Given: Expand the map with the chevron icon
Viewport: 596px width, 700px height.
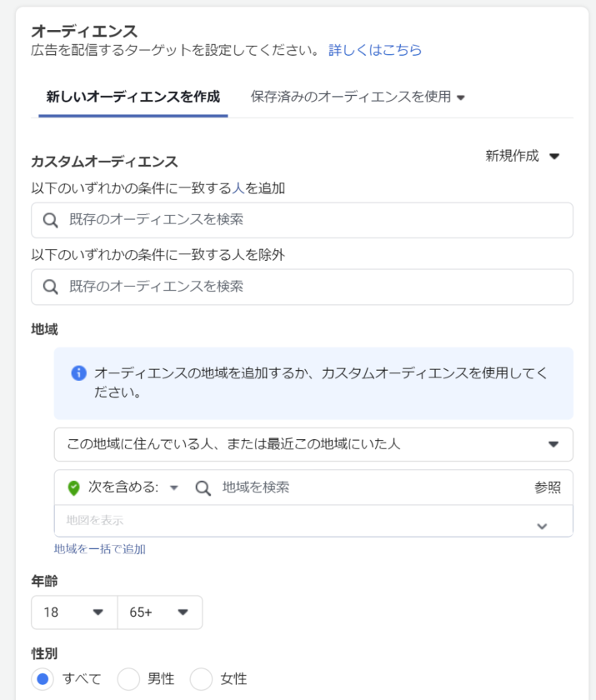Looking at the screenshot, I should [x=542, y=526].
